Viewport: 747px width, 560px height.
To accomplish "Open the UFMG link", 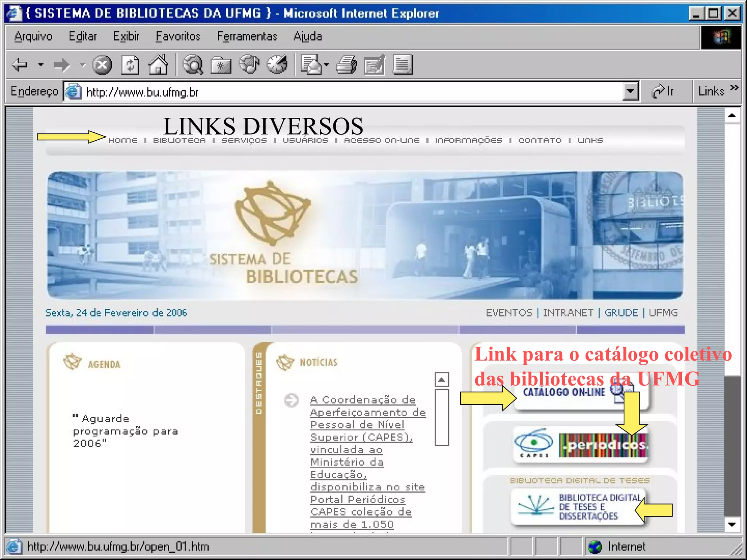I will 663,313.
